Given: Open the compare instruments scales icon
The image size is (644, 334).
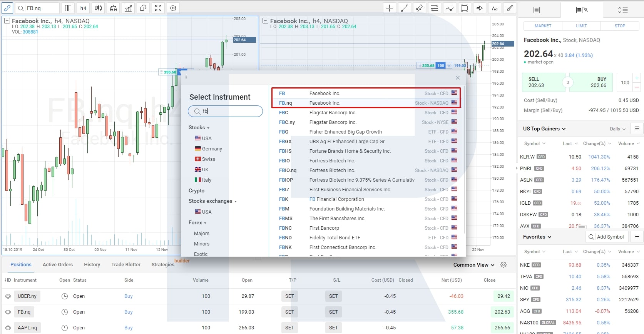Looking at the screenshot, I should click(113, 8).
